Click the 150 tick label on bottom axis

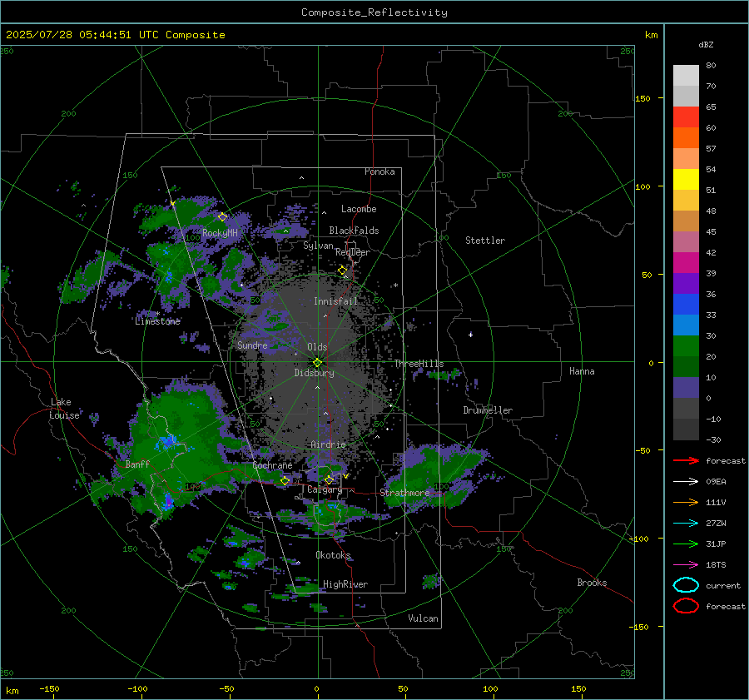coord(578,688)
